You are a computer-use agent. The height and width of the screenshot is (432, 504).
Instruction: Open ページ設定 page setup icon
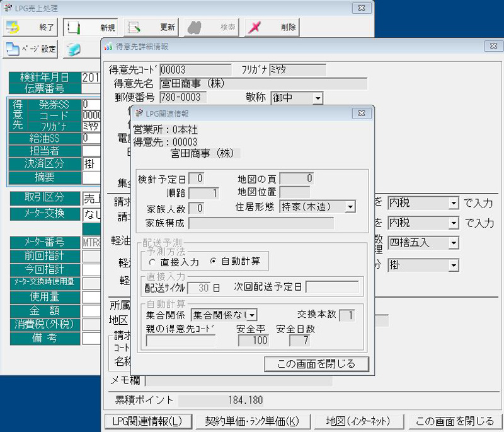(14, 49)
